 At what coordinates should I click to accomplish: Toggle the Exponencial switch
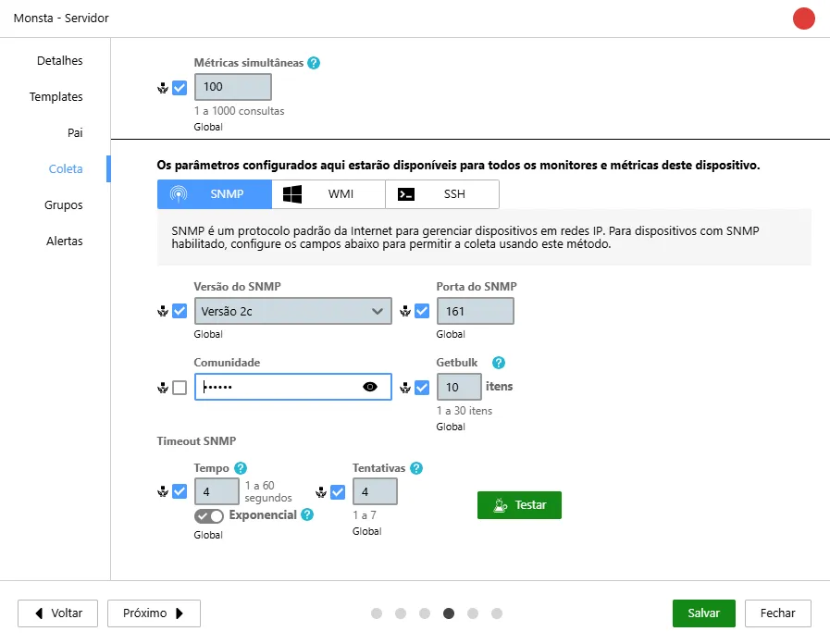(x=208, y=515)
